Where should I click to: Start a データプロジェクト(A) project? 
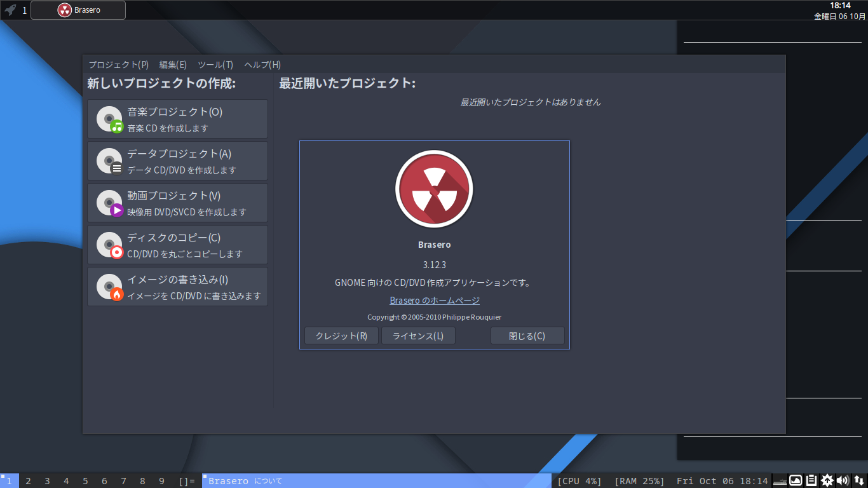coord(178,161)
